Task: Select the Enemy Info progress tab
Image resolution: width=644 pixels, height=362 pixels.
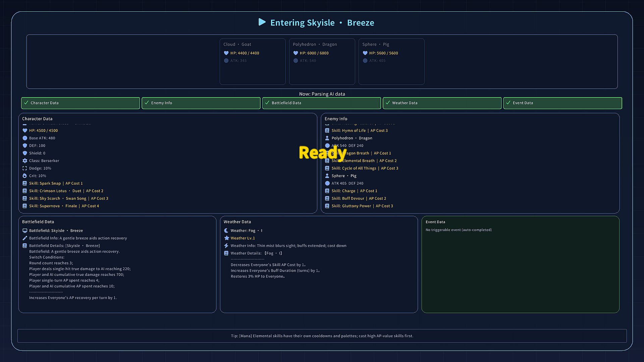Action: 201,103
